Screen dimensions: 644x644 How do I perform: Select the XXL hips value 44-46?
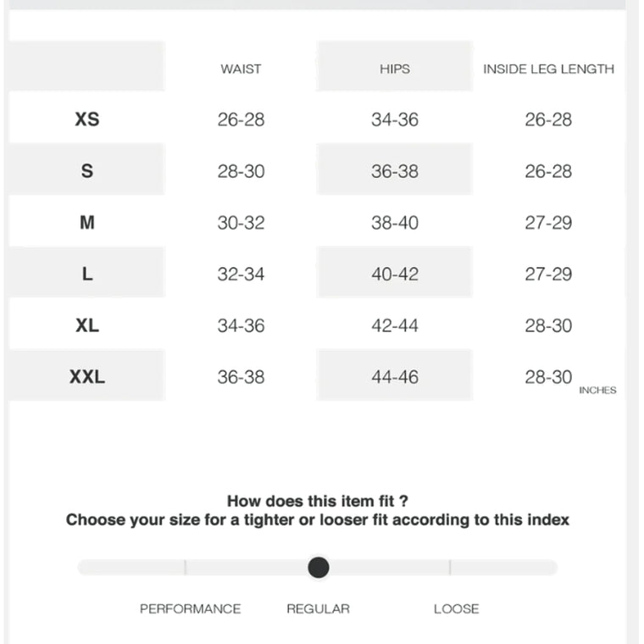pos(394,377)
